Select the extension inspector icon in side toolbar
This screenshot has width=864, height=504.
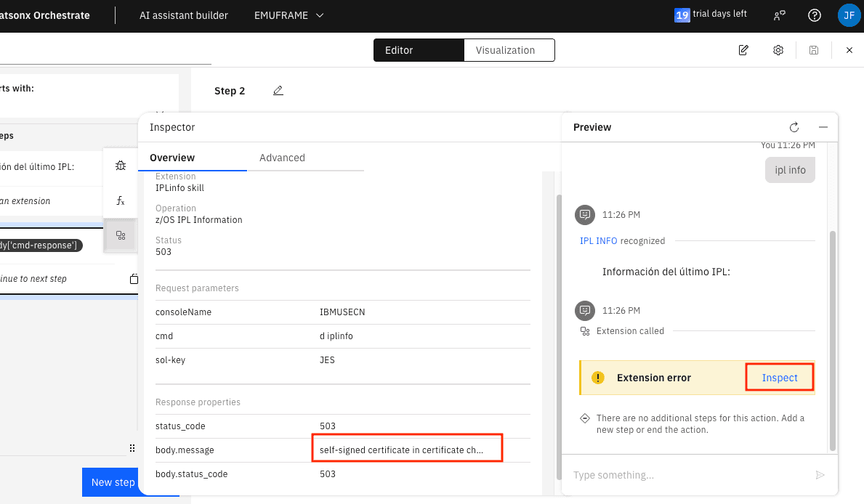click(121, 235)
